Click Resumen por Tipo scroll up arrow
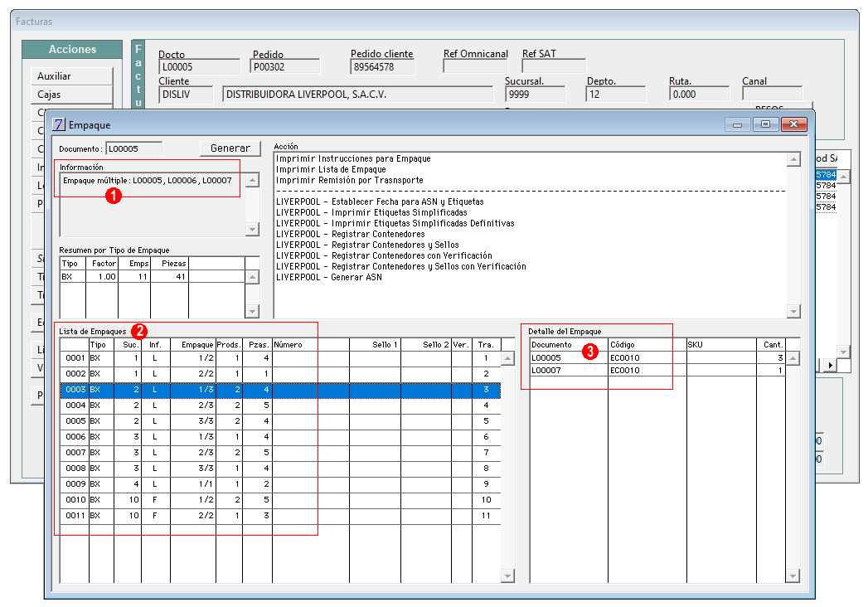This screenshot has width=868, height=607. click(252, 277)
